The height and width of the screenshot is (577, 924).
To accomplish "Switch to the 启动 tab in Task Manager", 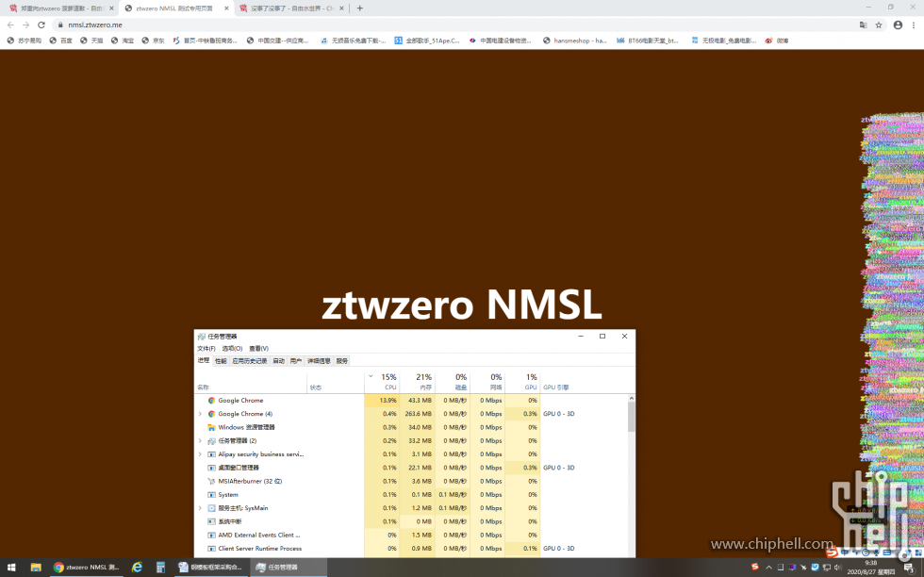I will point(279,361).
